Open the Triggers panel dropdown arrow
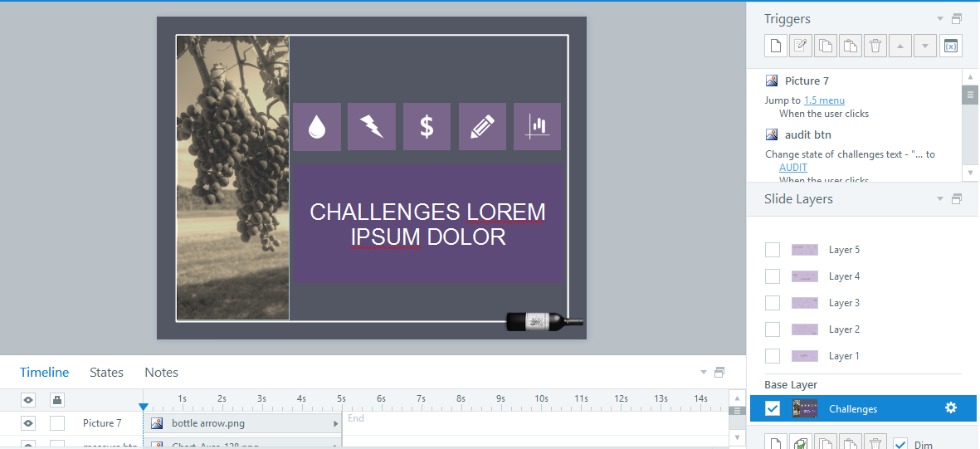Image resolution: width=980 pixels, height=449 pixels. (940, 19)
